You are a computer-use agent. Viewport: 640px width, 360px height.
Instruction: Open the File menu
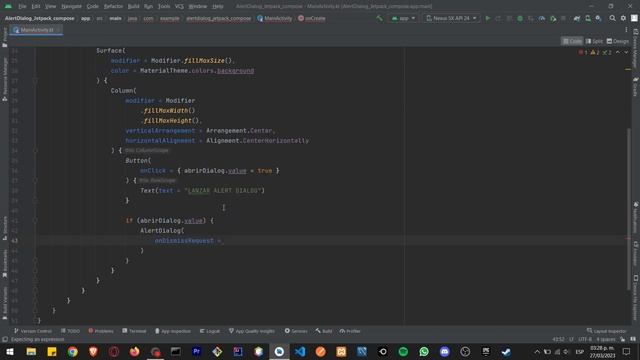22,7
